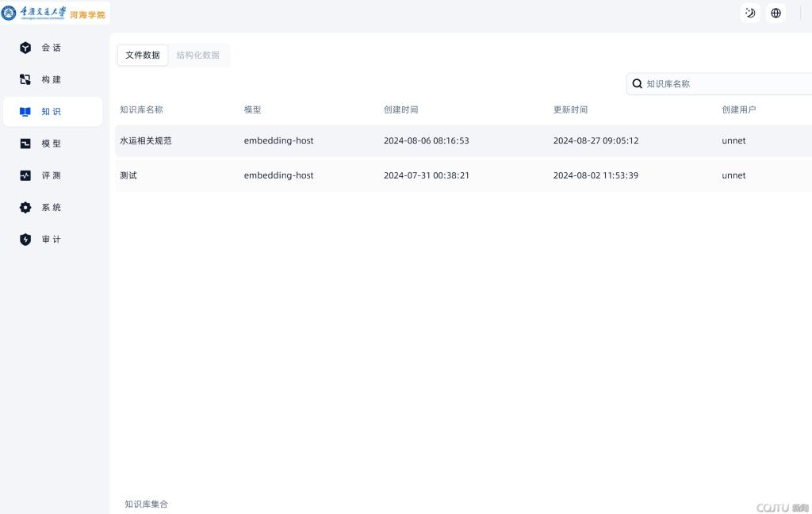Click the search magnifier icon
812x514 pixels.
pyautogui.click(x=637, y=84)
